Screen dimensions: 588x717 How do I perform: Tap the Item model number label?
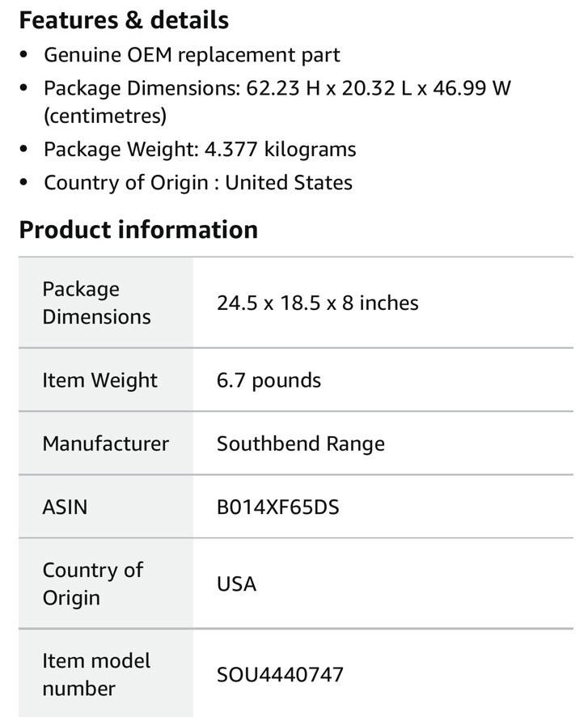click(96, 674)
